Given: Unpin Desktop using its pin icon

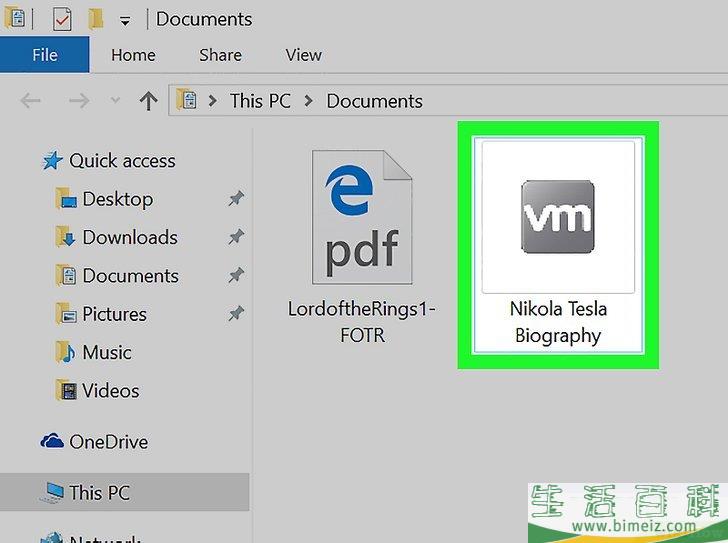Looking at the screenshot, I should click(236, 199).
